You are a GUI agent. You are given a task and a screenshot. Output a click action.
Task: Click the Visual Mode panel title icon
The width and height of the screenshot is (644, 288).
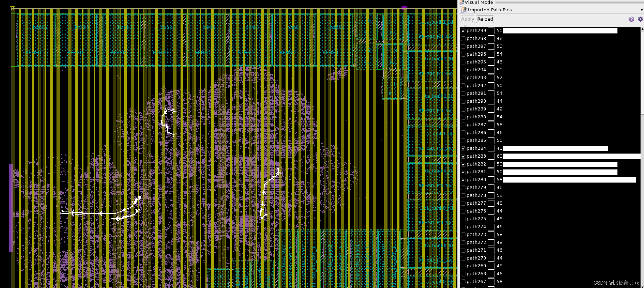pos(462,2)
